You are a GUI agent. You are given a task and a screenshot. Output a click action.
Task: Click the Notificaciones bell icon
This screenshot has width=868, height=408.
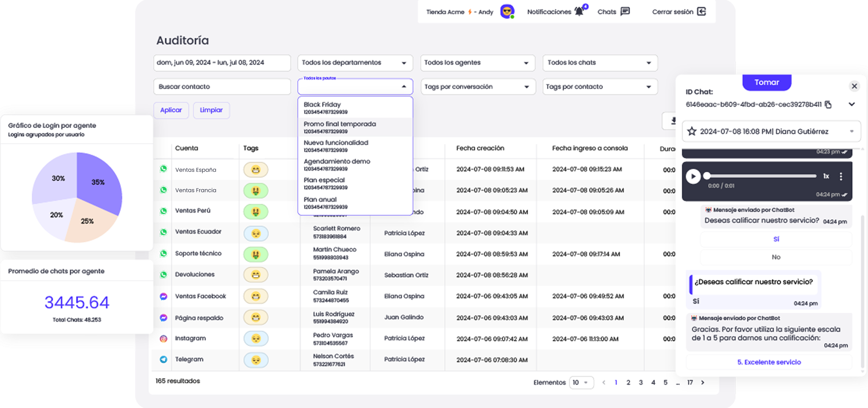[579, 11]
